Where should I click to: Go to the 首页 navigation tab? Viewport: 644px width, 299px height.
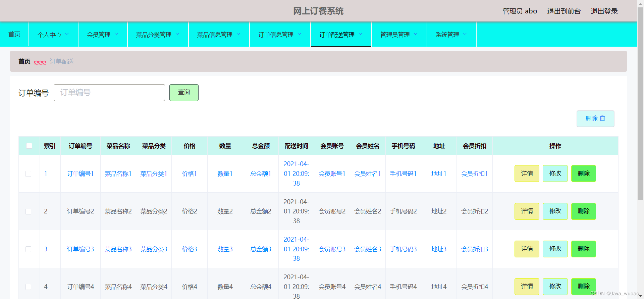[x=14, y=34]
